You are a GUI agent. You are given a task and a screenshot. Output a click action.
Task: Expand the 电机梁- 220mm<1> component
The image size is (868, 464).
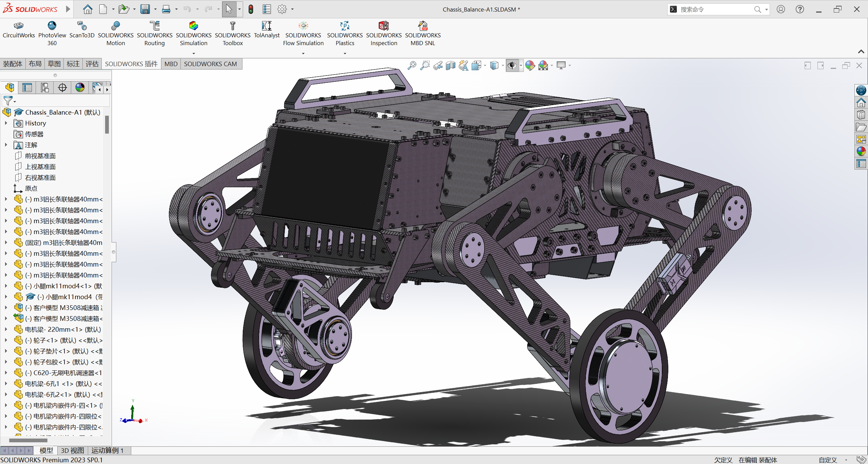(6, 329)
